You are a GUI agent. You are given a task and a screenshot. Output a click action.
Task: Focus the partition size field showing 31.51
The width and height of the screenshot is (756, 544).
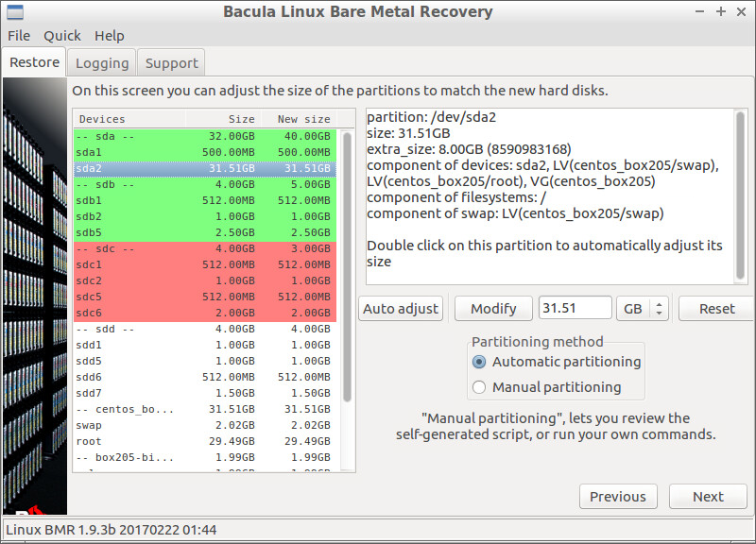pos(576,308)
